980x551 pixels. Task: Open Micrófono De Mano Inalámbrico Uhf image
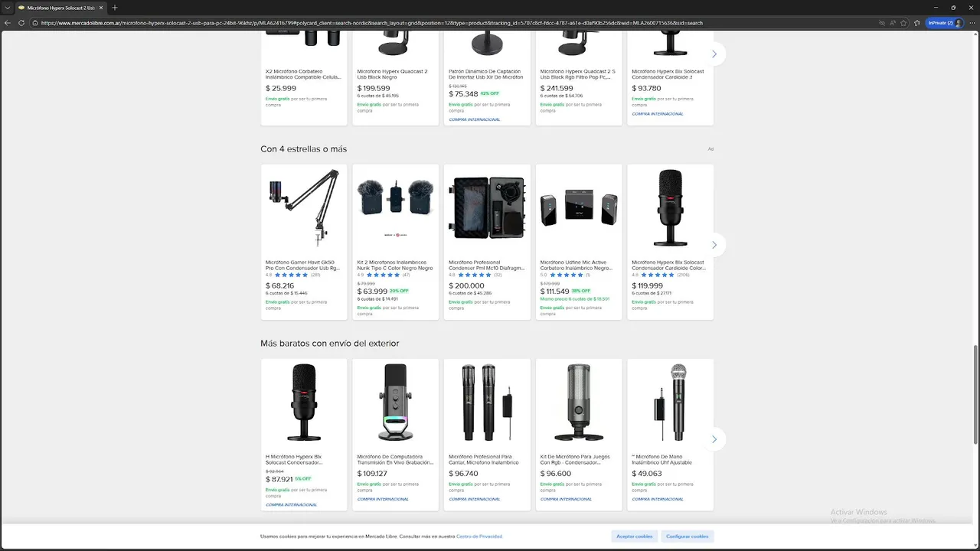pos(671,403)
